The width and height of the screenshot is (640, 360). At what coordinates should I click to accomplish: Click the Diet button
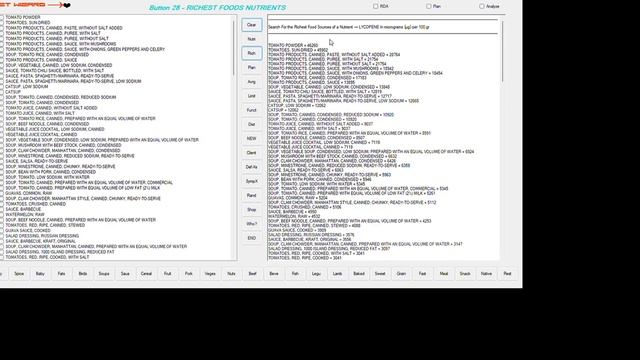[251, 124]
